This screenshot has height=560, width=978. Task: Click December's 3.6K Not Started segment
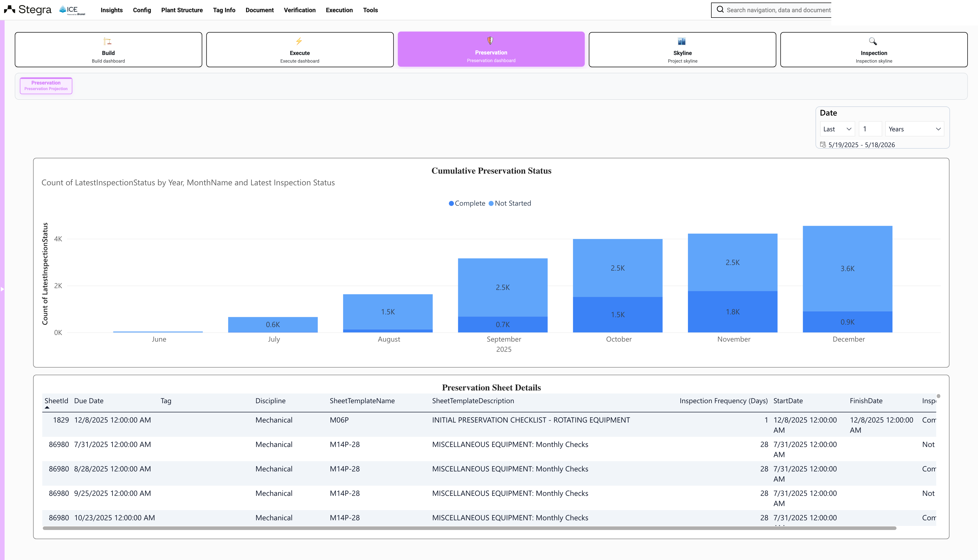click(848, 269)
